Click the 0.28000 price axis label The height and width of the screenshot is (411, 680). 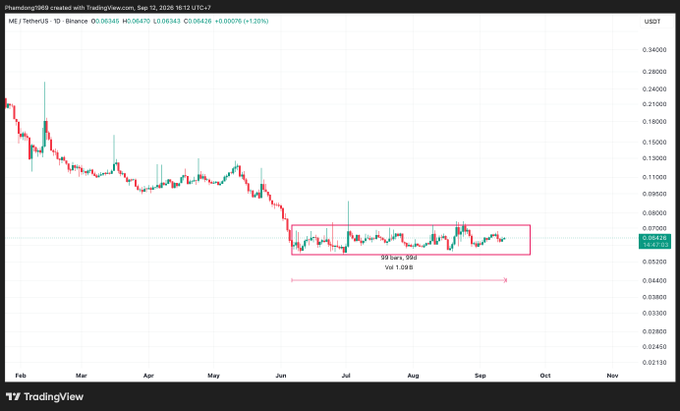pos(654,72)
